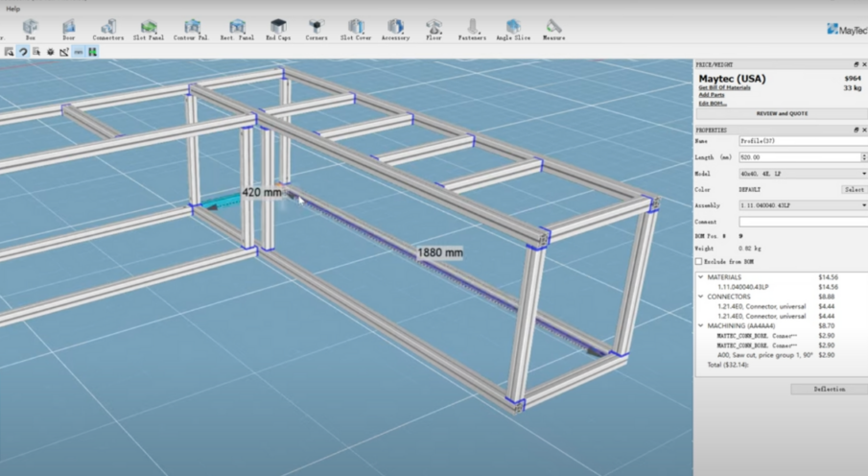Viewport: 868px width, 476px height.
Task: Click the MATERIALS $14.56 price
Action: [828, 277]
